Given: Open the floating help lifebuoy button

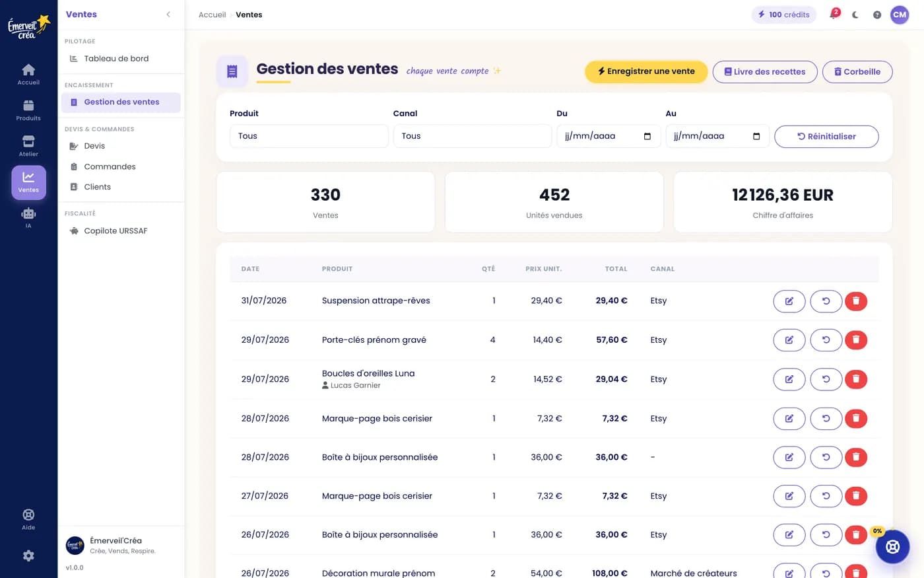Looking at the screenshot, I should click(892, 547).
